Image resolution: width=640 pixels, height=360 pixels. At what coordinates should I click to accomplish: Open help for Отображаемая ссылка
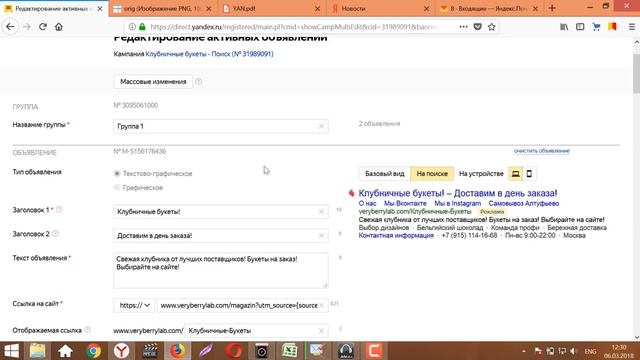(x=87, y=330)
